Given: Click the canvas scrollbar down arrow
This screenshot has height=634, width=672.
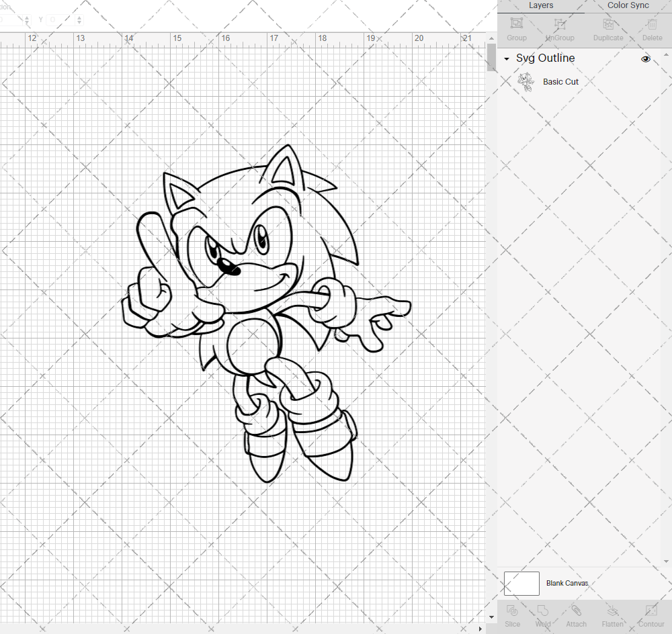Looking at the screenshot, I should pyautogui.click(x=492, y=617).
